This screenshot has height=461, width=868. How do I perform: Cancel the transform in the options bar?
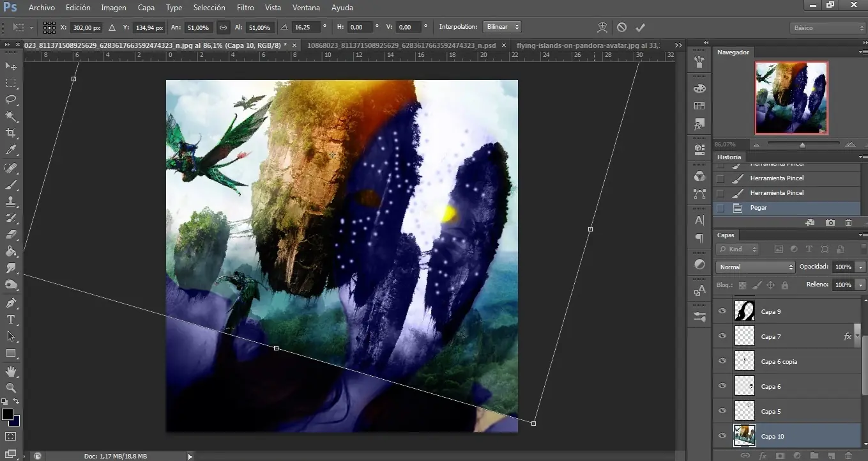pyautogui.click(x=621, y=27)
